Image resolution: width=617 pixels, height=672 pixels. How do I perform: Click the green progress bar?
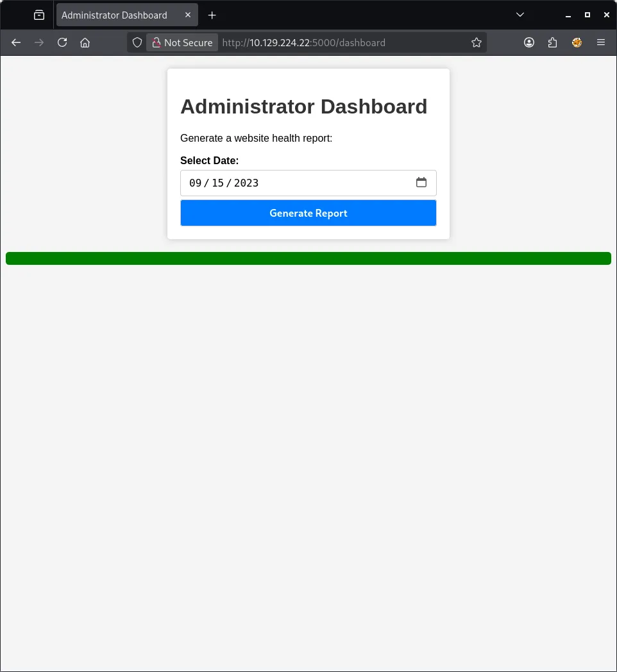point(308,258)
